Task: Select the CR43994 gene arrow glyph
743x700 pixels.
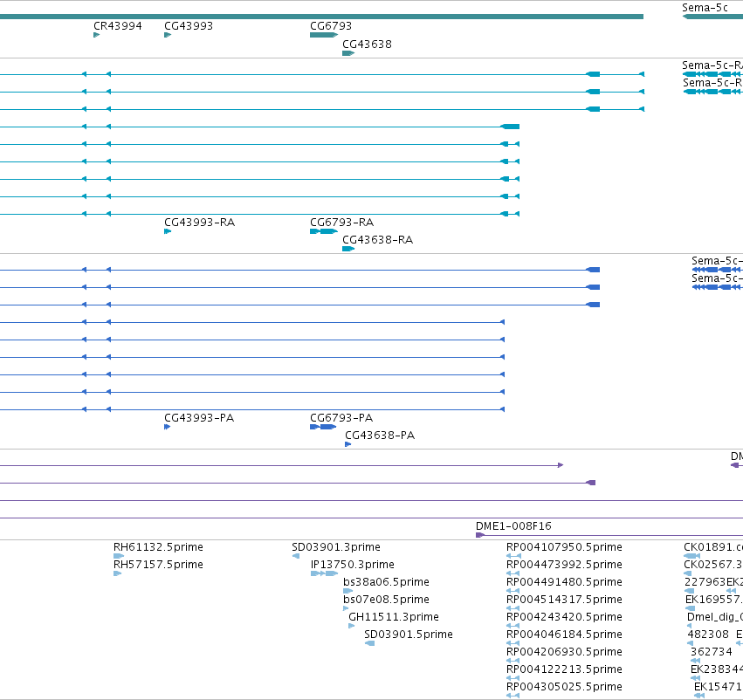Action: [x=97, y=35]
